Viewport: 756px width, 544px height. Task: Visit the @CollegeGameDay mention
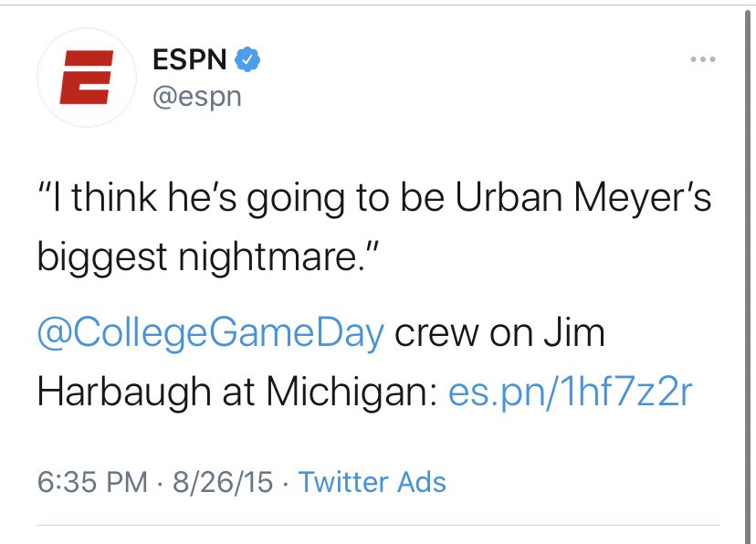[210, 333]
